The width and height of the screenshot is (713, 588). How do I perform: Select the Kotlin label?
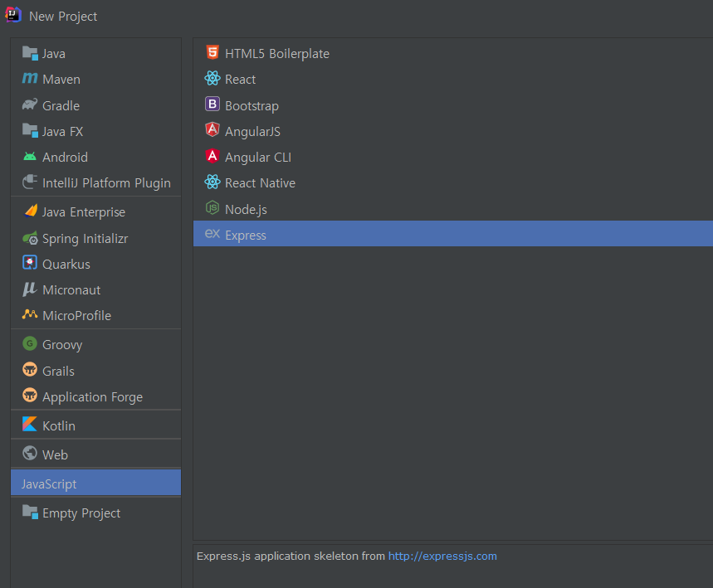pos(59,426)
